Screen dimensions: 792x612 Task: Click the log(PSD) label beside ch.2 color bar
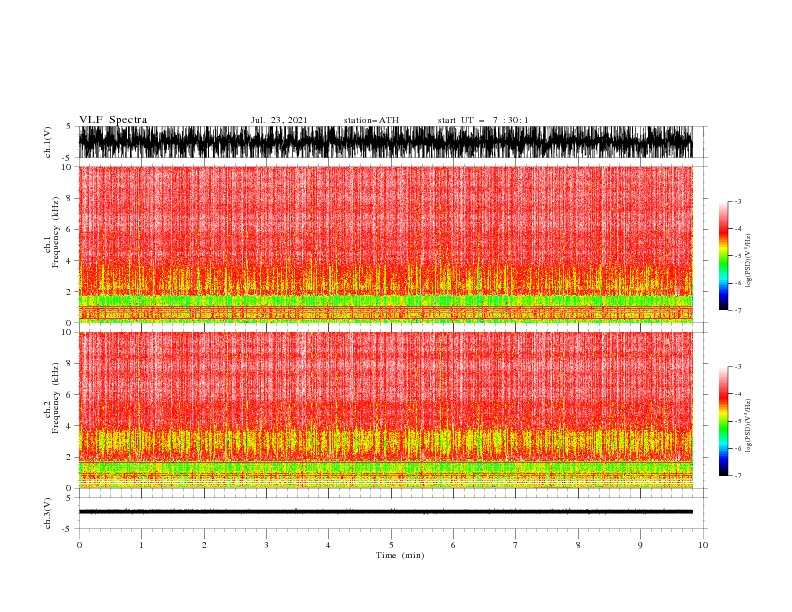point(748,426)
